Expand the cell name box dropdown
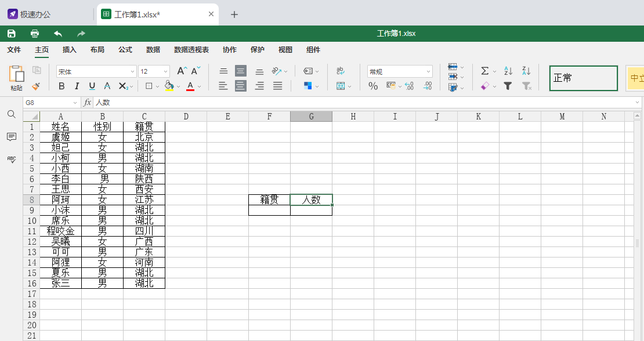644x341 pixels. click(75, 103)
